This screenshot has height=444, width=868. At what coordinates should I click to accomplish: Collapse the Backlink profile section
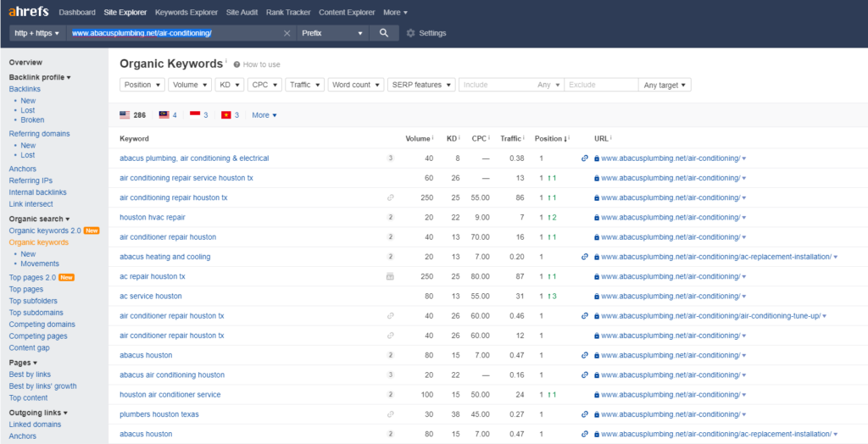[40, 77]
